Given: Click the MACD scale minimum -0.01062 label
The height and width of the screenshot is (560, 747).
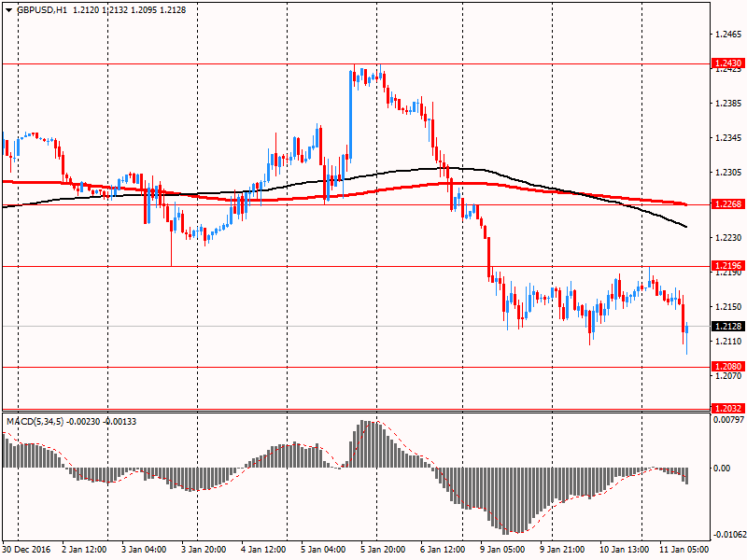Looking at the screenshot, I should [x=727, y=535].
